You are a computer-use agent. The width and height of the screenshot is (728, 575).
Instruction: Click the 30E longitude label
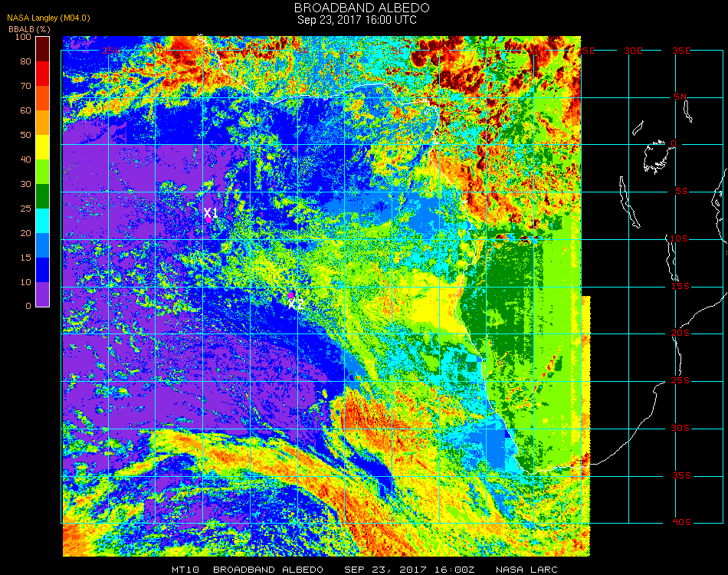633,51
